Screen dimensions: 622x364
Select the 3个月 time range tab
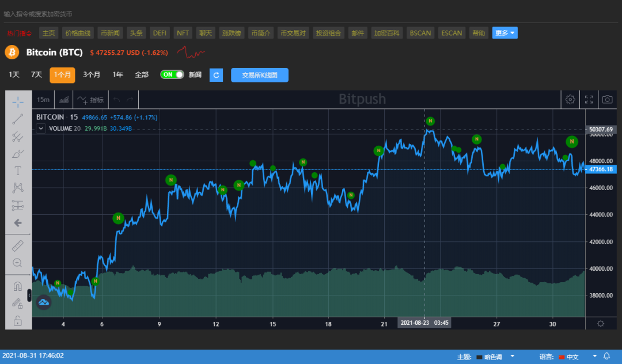click(x=91, y=75)
